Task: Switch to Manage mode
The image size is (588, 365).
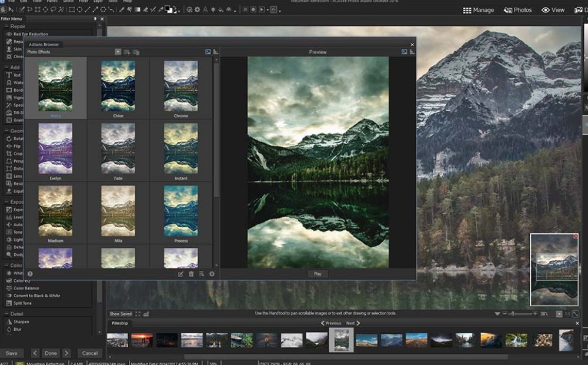Action: pos(479,10)
